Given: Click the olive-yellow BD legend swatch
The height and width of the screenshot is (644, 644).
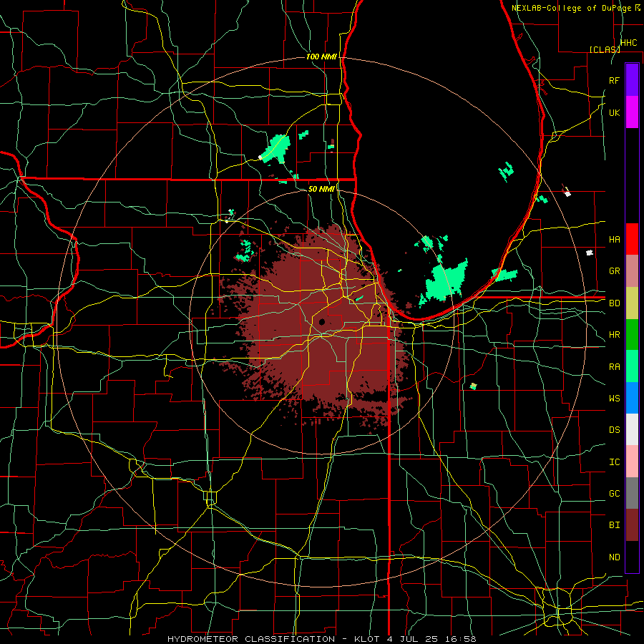Looking at the screenshot, I should 632,303.
